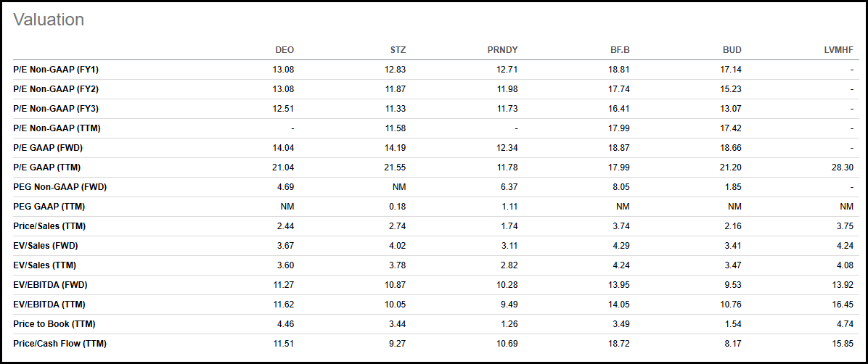The height and width of the screenshot is (364, 868).
Task: Click the P/E GAAP (TTM) row label
Action: (x=46, y=167)
